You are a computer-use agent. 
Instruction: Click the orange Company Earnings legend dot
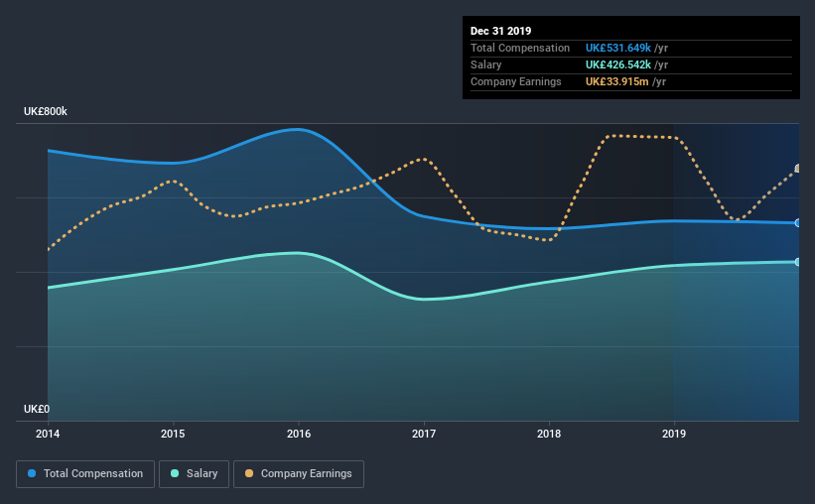[x=249, y=473]
